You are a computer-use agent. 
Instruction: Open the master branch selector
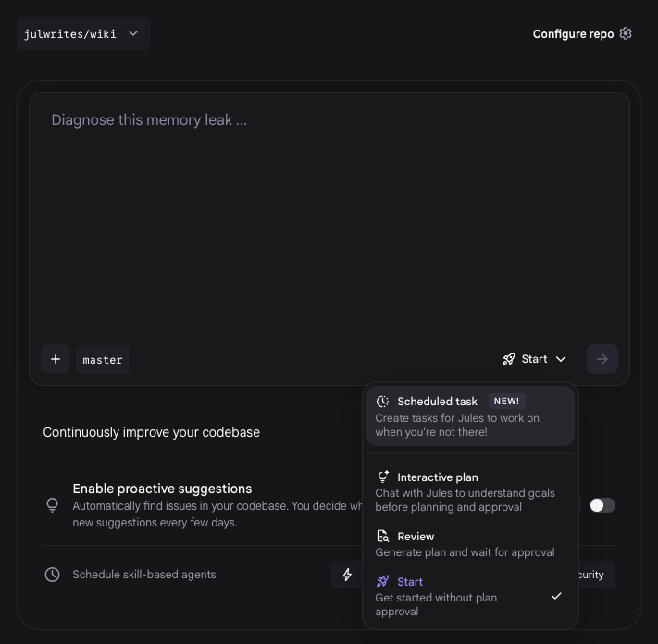click(x=103, y=360)
